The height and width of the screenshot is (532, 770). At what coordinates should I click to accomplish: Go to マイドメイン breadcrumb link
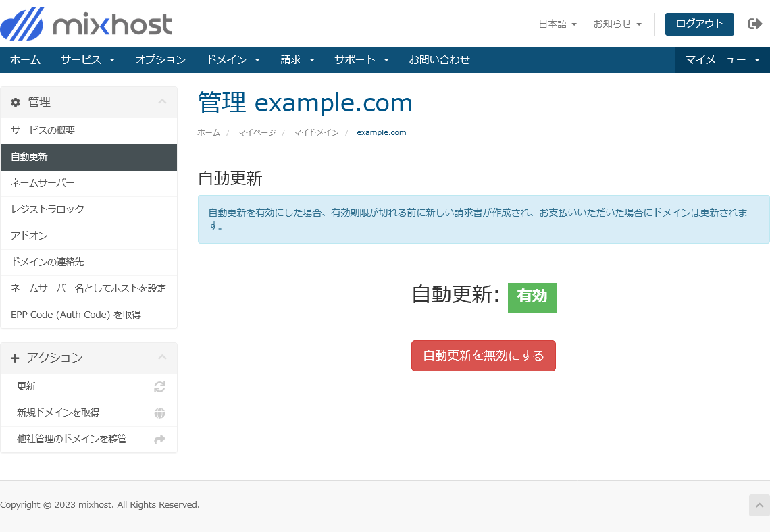click(316, 132)
